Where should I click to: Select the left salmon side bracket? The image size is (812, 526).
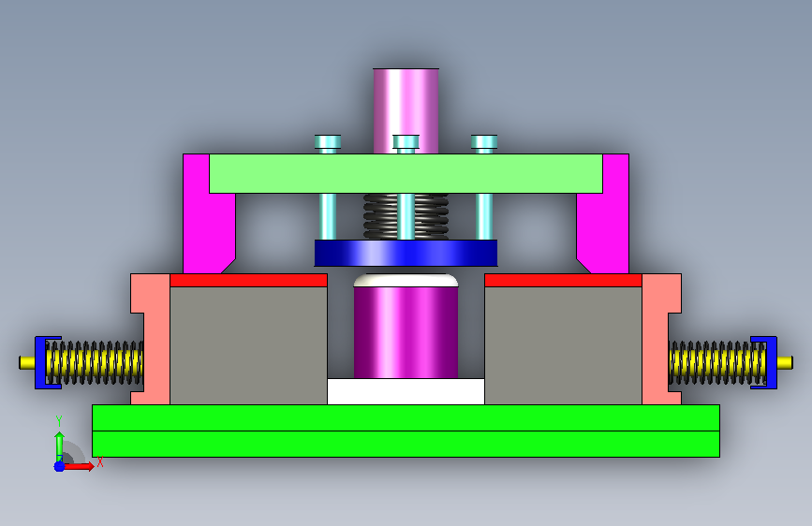(156, 339)
